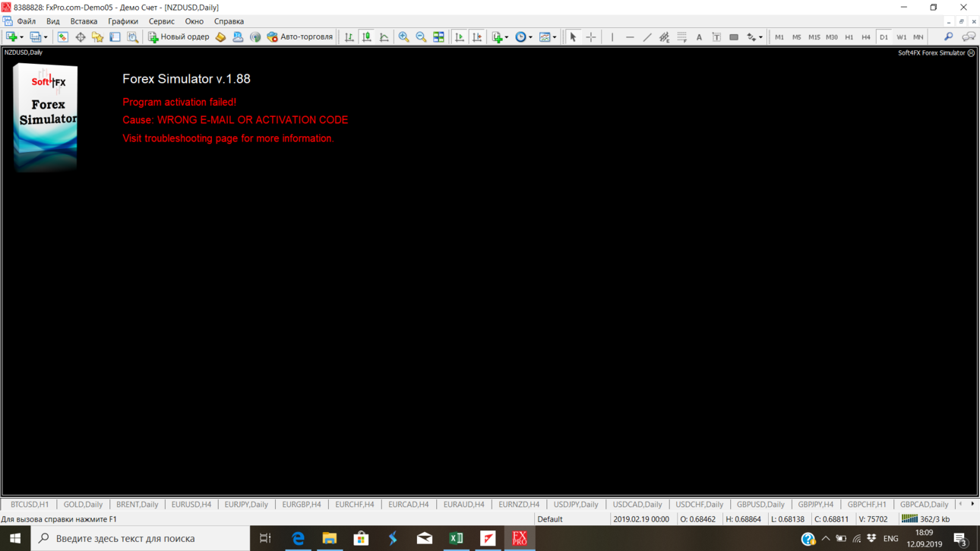Open the Strategy Tester icon
This screenshot has height=551, width=980.
[132, 36]
